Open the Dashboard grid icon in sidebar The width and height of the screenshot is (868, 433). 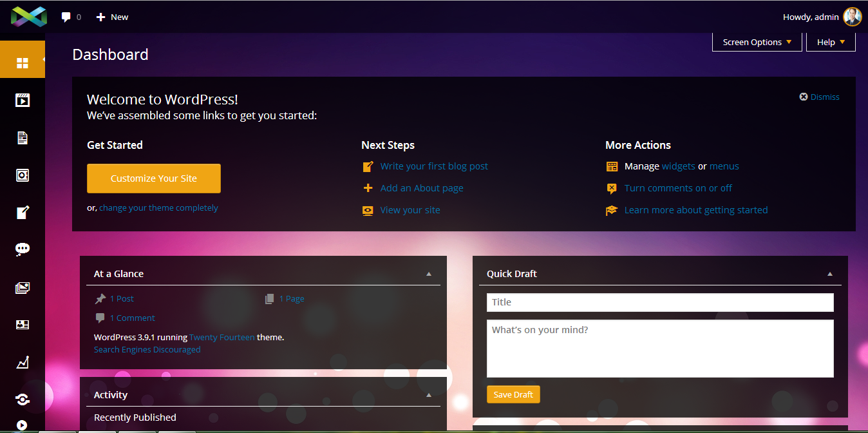coord(23,63)
